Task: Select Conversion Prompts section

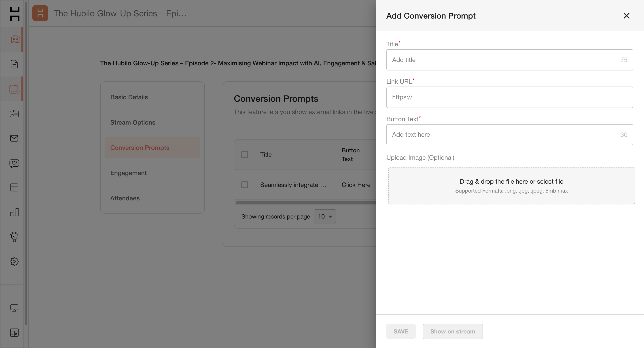Action: pos(153,148)
